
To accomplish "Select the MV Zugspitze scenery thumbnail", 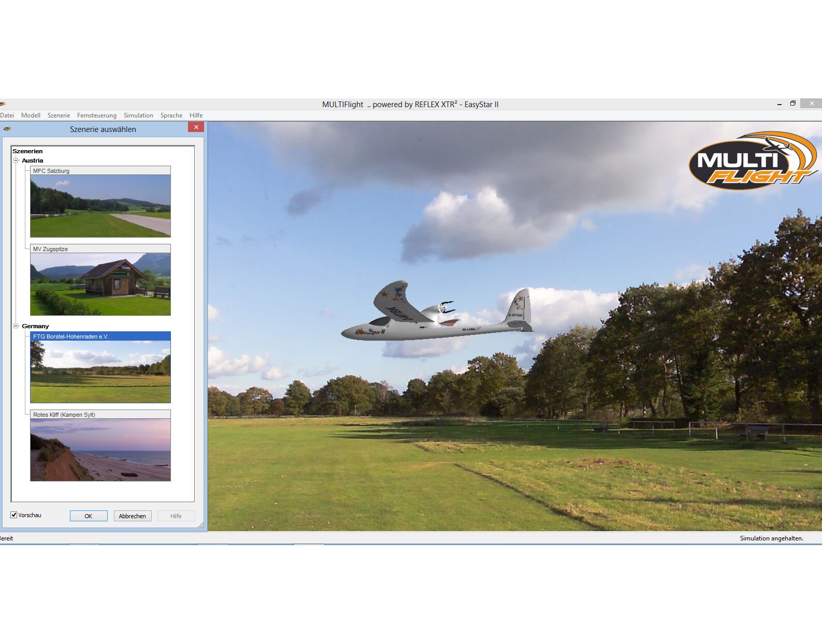I will coord(100,284).
